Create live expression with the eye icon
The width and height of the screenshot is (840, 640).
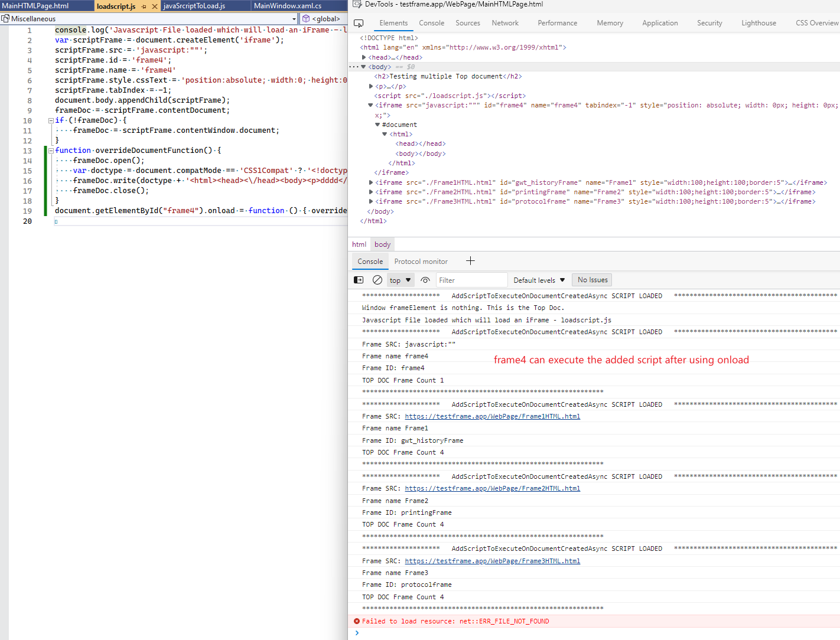[425, 280]
